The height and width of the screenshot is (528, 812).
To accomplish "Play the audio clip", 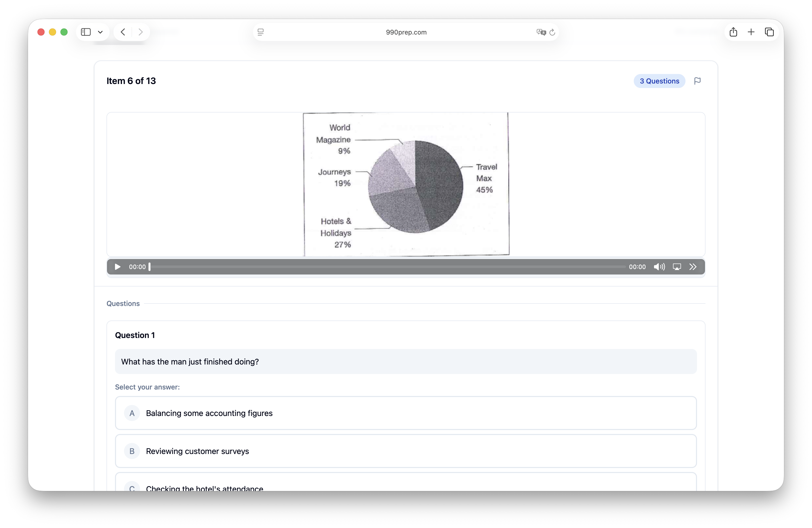I will point(117,267).
